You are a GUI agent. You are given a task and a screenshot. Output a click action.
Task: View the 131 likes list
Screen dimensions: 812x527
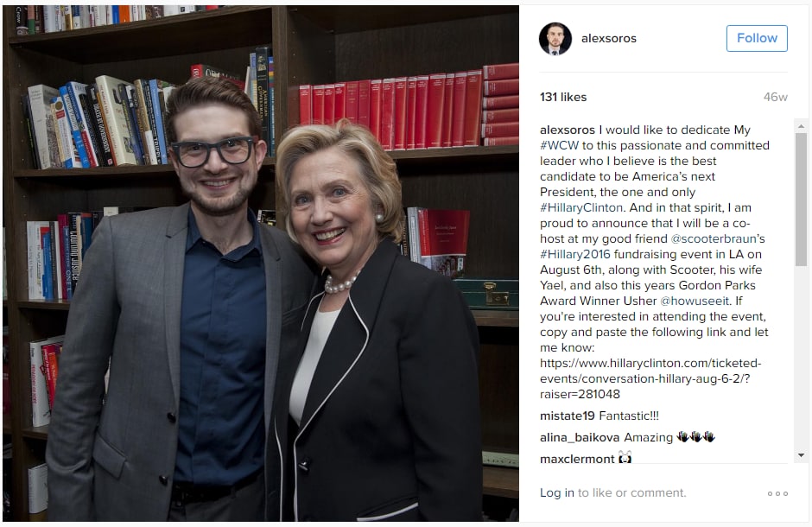[x=563, y=97]
